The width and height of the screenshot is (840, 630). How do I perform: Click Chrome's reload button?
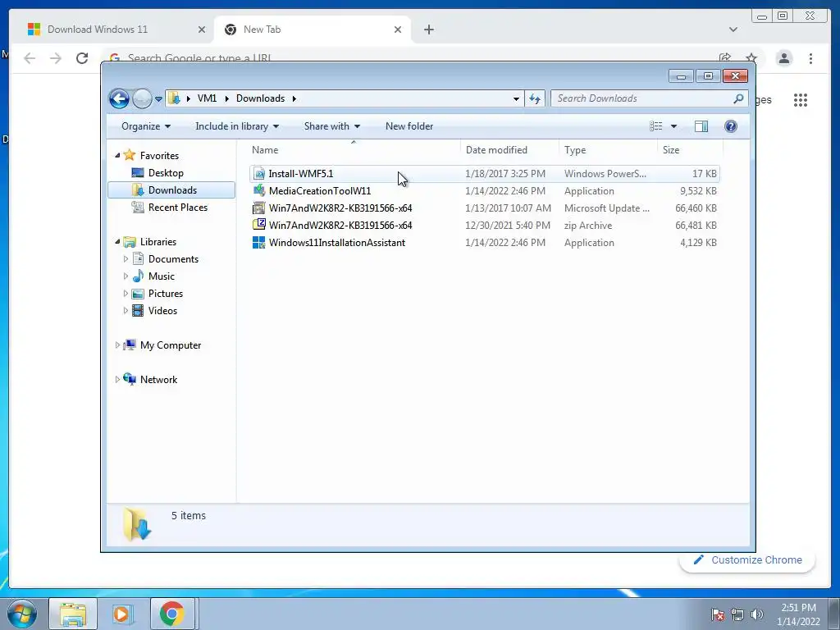82,58
